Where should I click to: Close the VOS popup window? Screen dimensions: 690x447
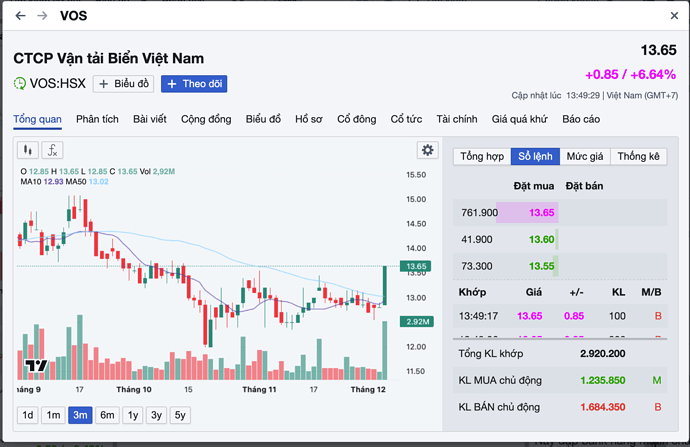point(674,16)
